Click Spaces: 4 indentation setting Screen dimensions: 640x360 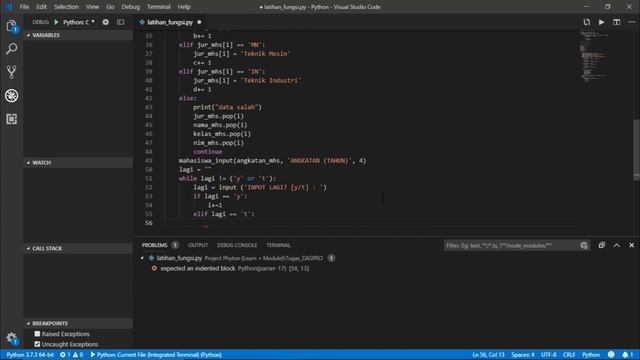click(x=523, y=355)
